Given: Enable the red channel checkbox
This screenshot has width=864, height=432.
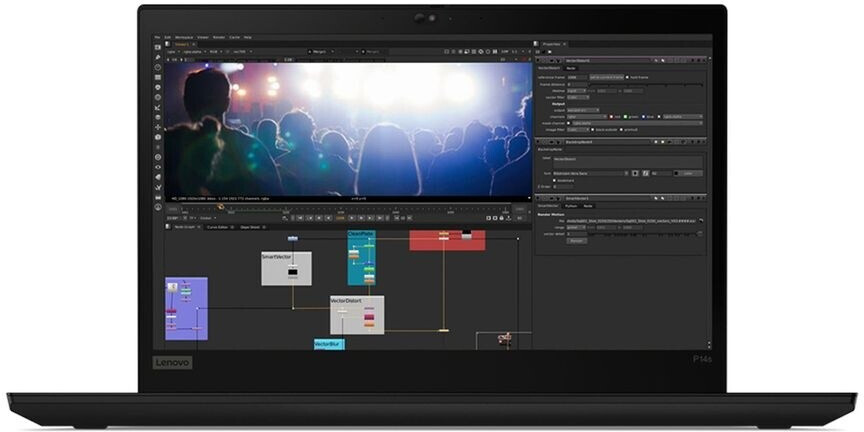Looking at the screenshot, I should pos(609,116).
